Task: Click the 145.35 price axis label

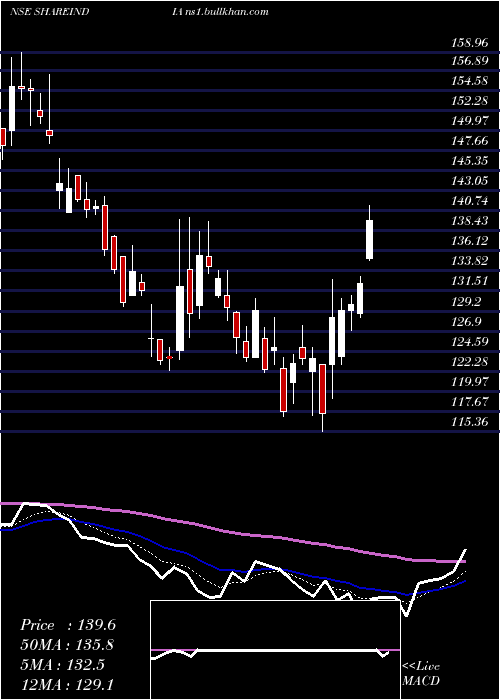Action: (470, 161)
